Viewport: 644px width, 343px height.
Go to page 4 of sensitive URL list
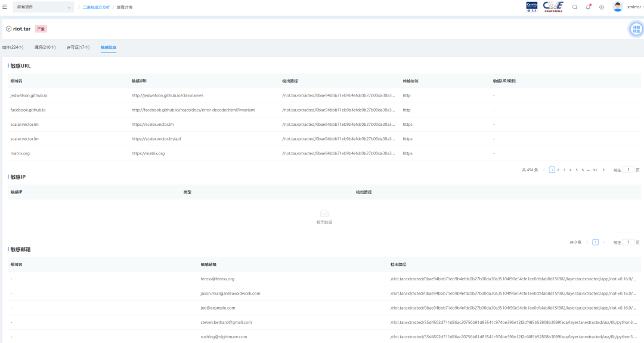coord(570,169)
